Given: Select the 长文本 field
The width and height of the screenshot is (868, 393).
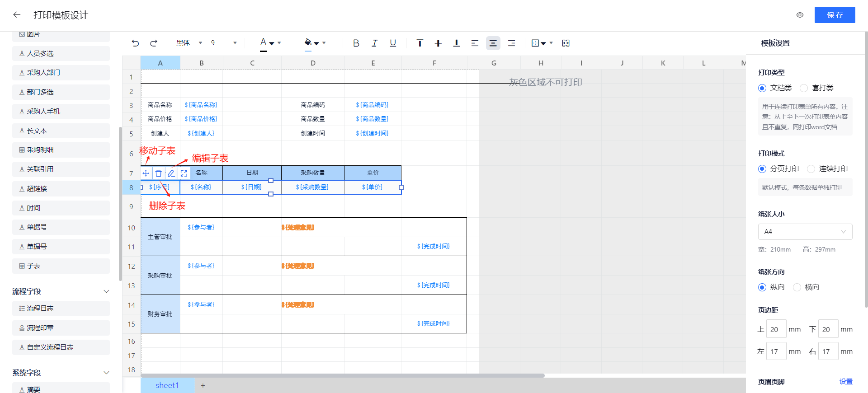Looking at the screenshot, I should tap(61, 131).
